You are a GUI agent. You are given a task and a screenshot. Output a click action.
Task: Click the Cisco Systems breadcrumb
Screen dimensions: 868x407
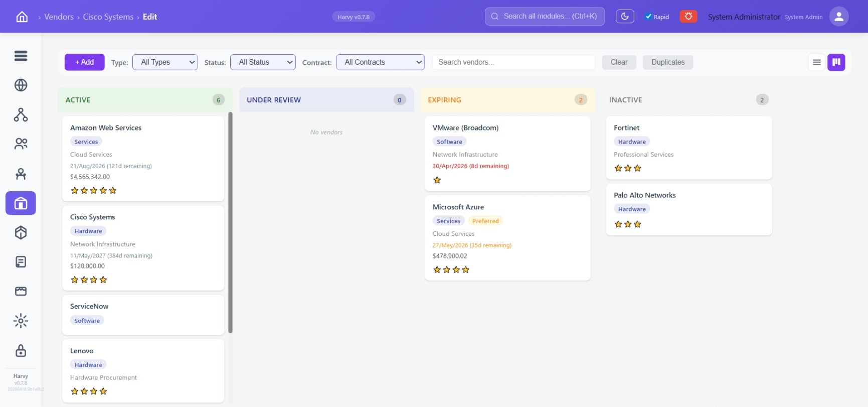tap(108, 17)
